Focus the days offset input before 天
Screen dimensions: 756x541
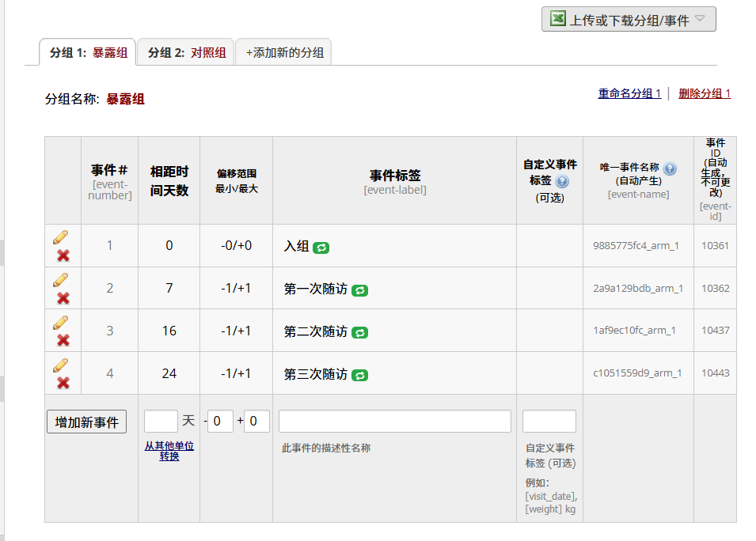coord(161,422)
